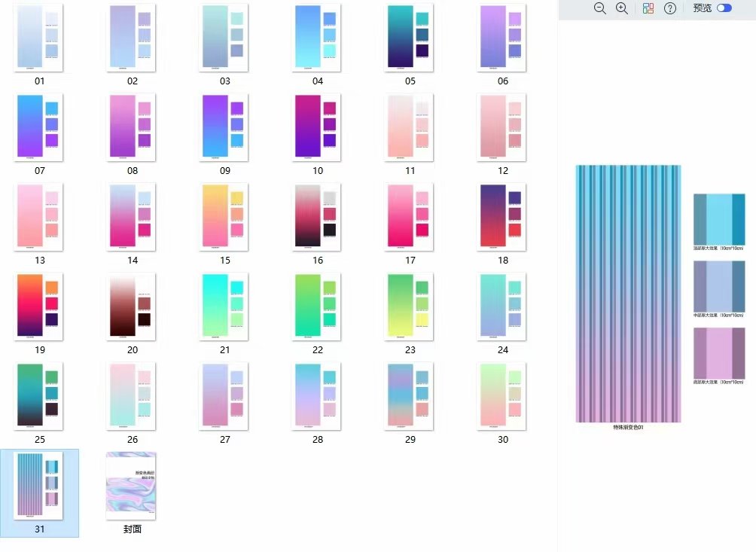Click the top blue swatch in preview
Screen dimensions: 756x552
(x=719, y=218)
